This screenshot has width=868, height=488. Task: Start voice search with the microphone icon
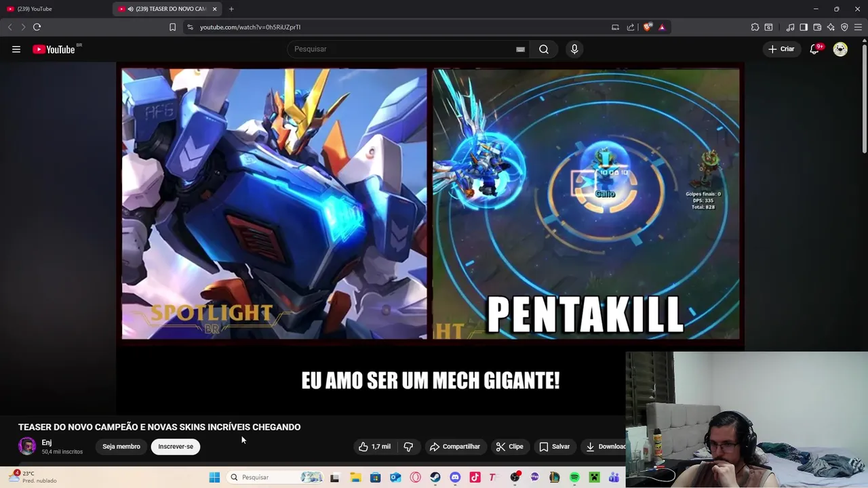574,49
